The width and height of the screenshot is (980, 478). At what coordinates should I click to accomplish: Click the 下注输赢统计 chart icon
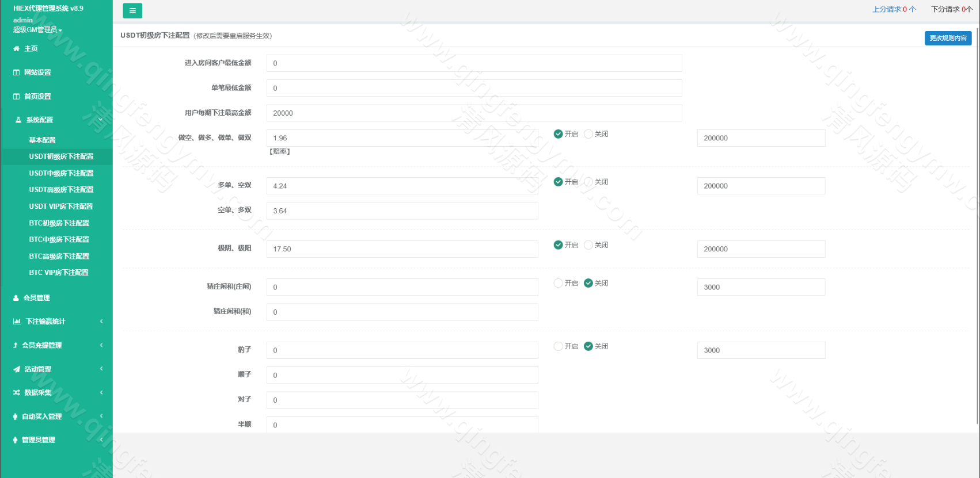(x=17, y=322)
